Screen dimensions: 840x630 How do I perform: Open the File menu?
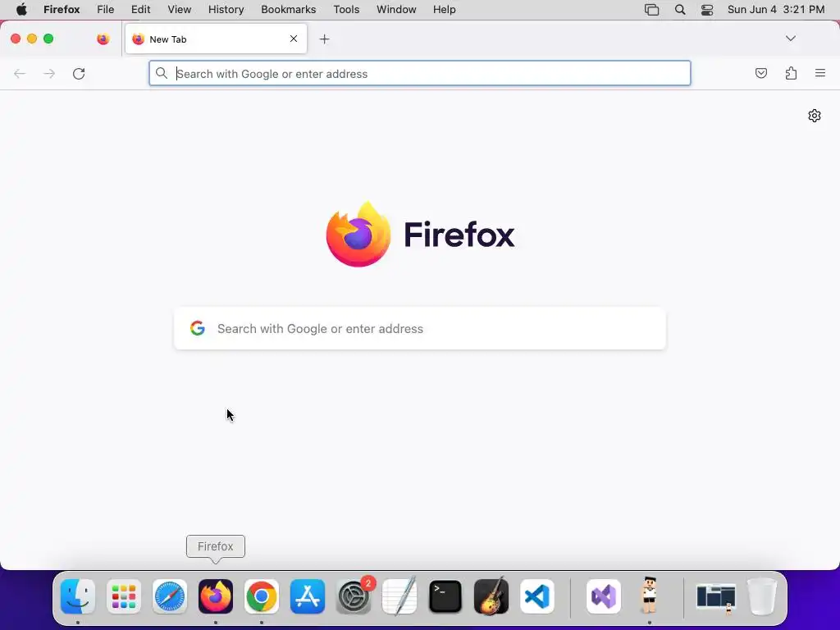pos(106,10)
